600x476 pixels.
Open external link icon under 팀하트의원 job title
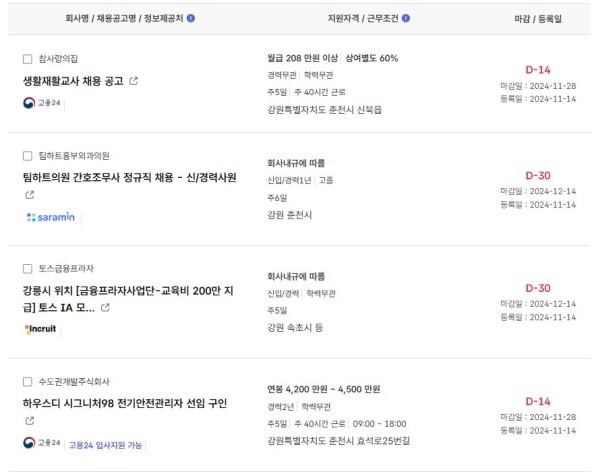[30, 195]
